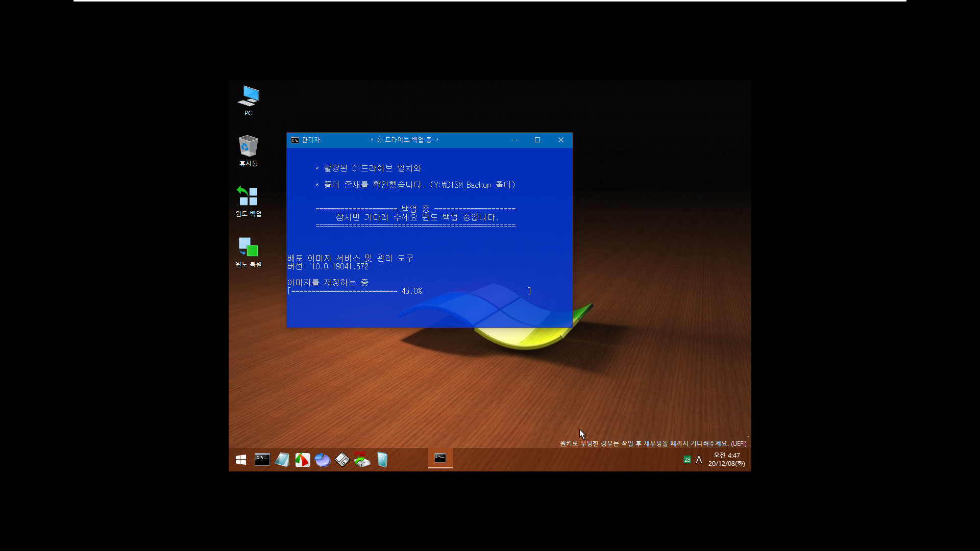This screenshot has height=551, width=980.
Task: Close the C: 드라이브 백업 중 console
Action: click(561, 140)
